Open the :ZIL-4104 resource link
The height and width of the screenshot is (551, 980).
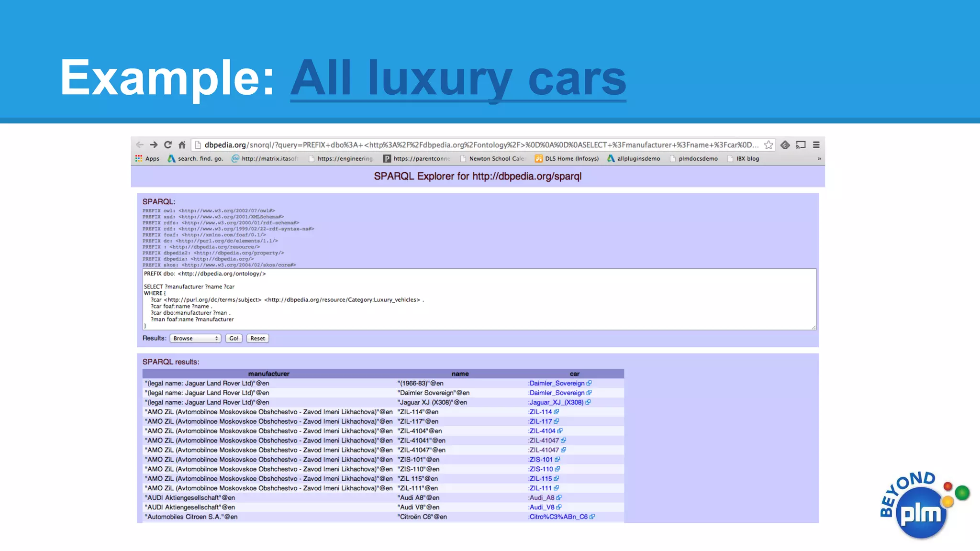pos(542,431)
